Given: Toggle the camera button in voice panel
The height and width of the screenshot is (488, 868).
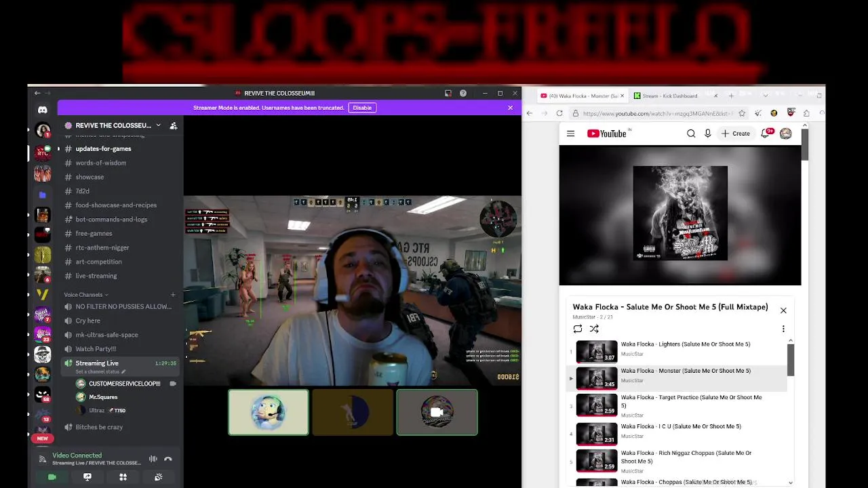Looking at the screenshot, I should click(52, 477).
